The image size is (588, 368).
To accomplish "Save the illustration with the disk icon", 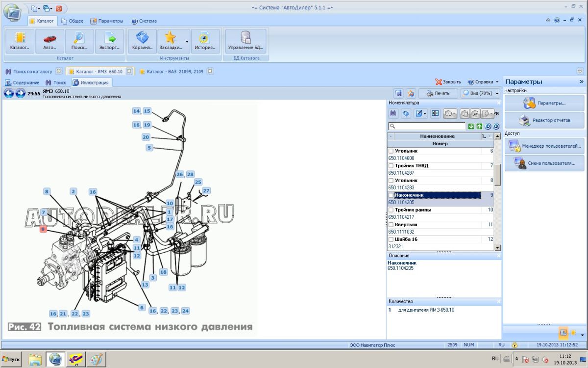I will pos(399,93).
